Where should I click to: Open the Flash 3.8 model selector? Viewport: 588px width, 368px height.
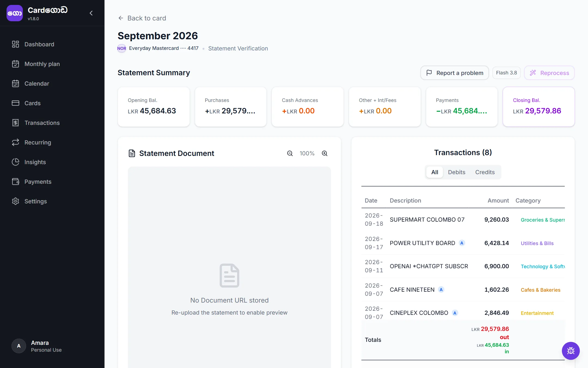click(506, 73)
